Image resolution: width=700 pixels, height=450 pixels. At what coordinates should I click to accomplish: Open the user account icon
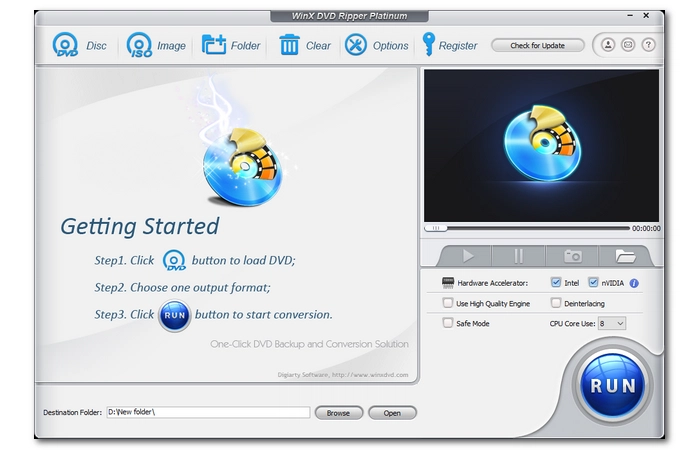point(608,45)
